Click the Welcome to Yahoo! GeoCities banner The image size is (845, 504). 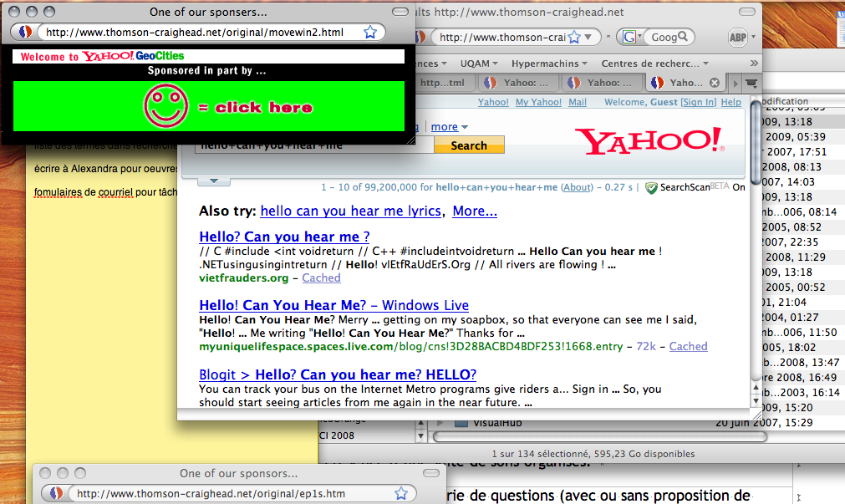[209, 56]
